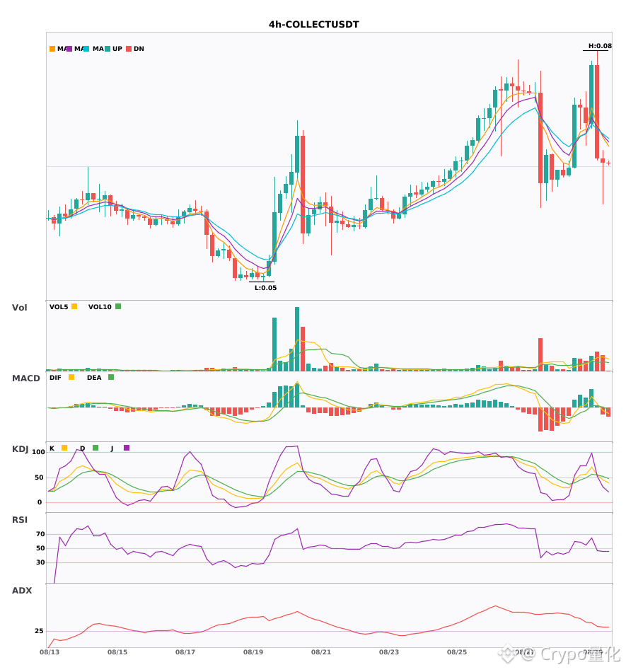626x672 pixels.
Task: Click the green D legend swatch
Action: point(95,448)
